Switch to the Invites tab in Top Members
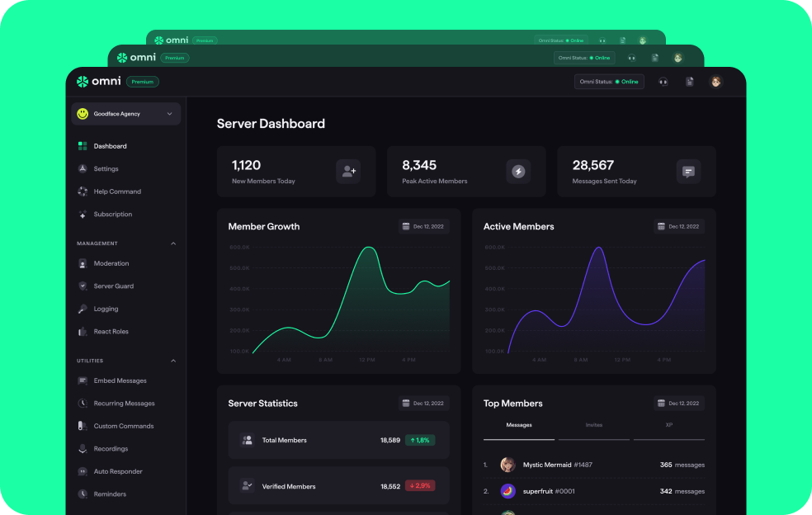Screen dimensions: 812x515 click(x=594, y=425)
